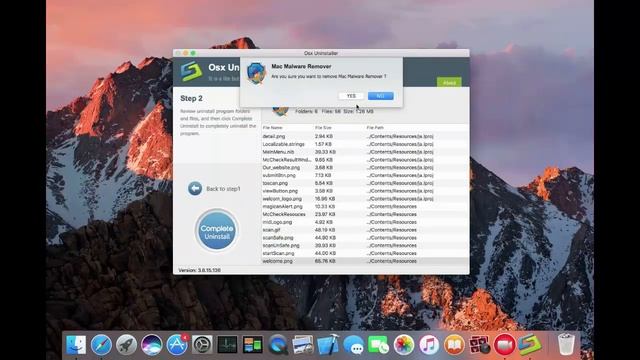Image resolution: width=640 pixels, height=360 pixels.
Task: Select the viewButton.png file row
Action: (364, 191)
